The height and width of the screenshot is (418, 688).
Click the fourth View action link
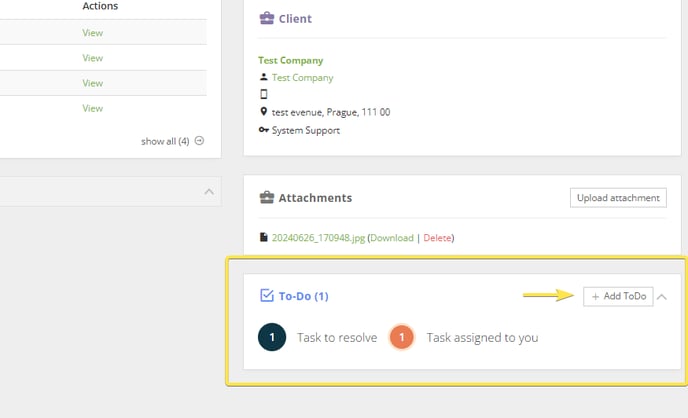pos(93,108)
